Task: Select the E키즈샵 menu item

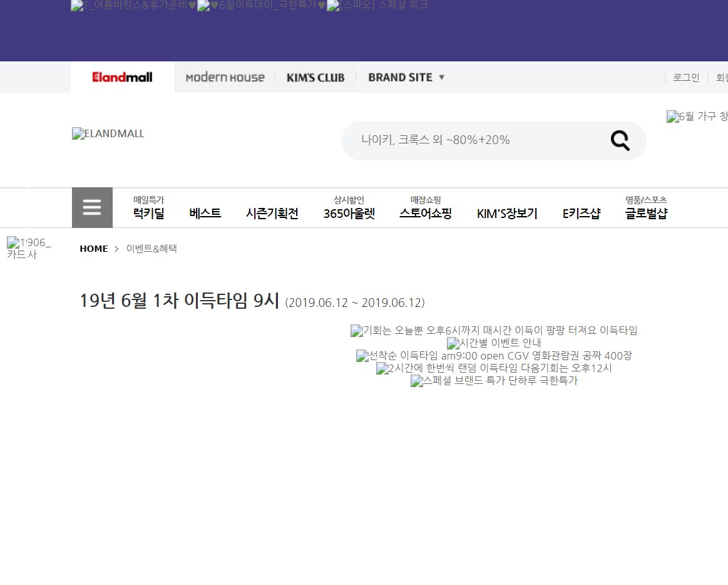Action: tap(582, 213)
